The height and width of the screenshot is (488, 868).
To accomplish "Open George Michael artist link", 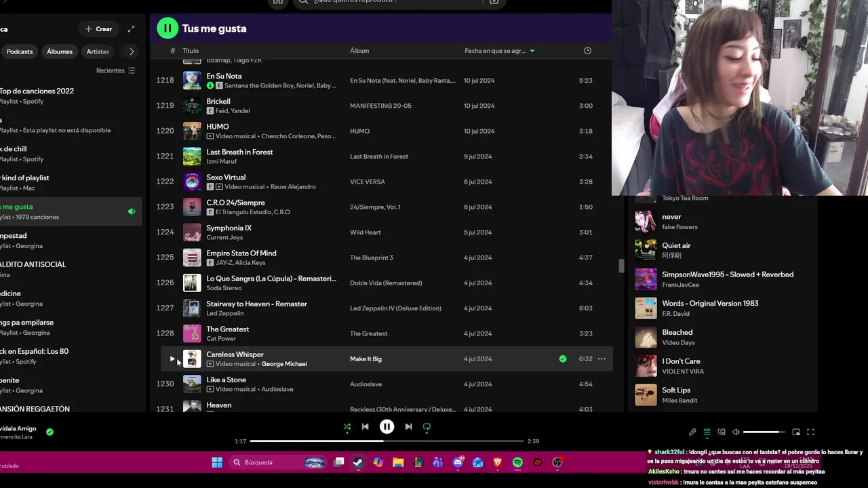I will click(x=284, y=364).
